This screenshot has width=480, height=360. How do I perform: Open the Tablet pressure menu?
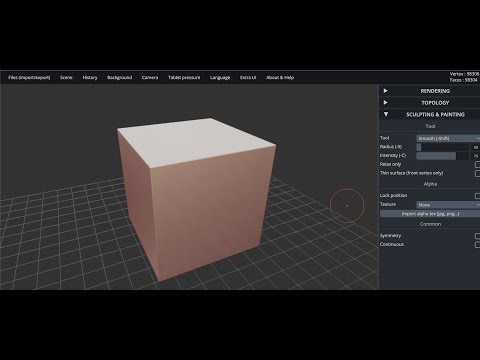(184, 78)
